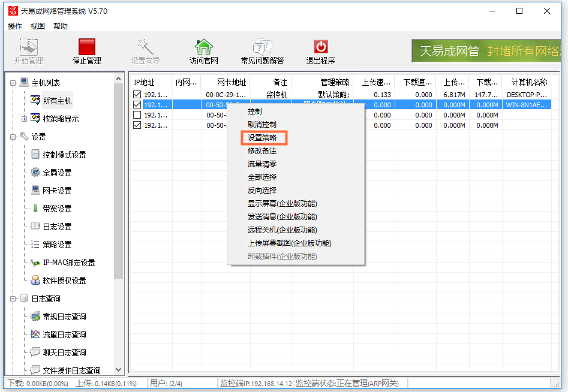Select the DESKTOP-P... computer name cell
568x392 pixels.
tap(527, 95)
